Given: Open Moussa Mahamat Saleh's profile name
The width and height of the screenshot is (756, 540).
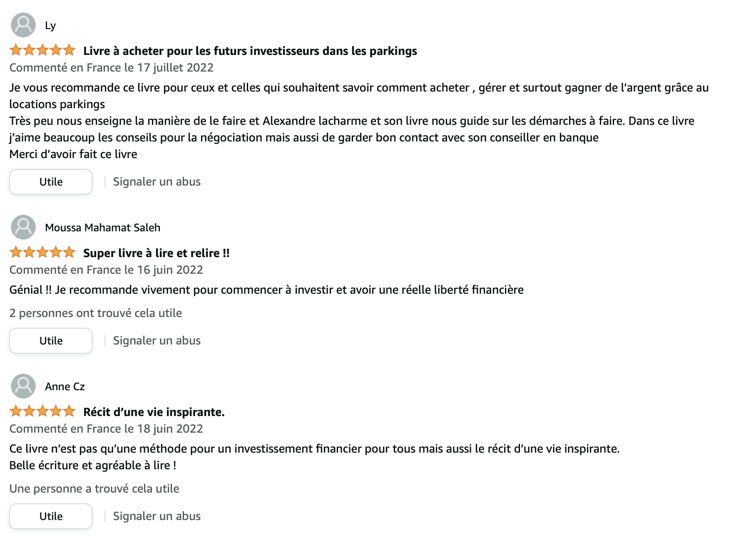Looking at the screenshot, I should pos(102,228).
